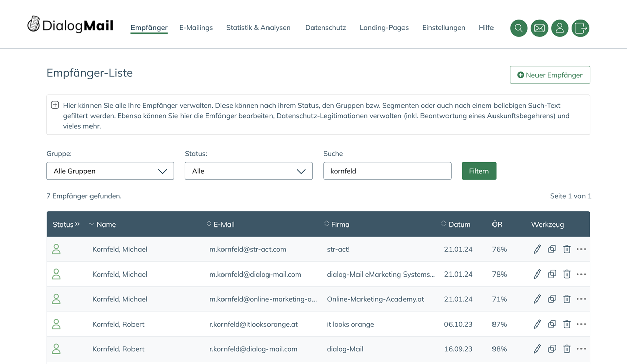Click the 98% opening rate value
The width and height of the screenshot is (627, 364).
pyautogui.click(x=500, y=349)
